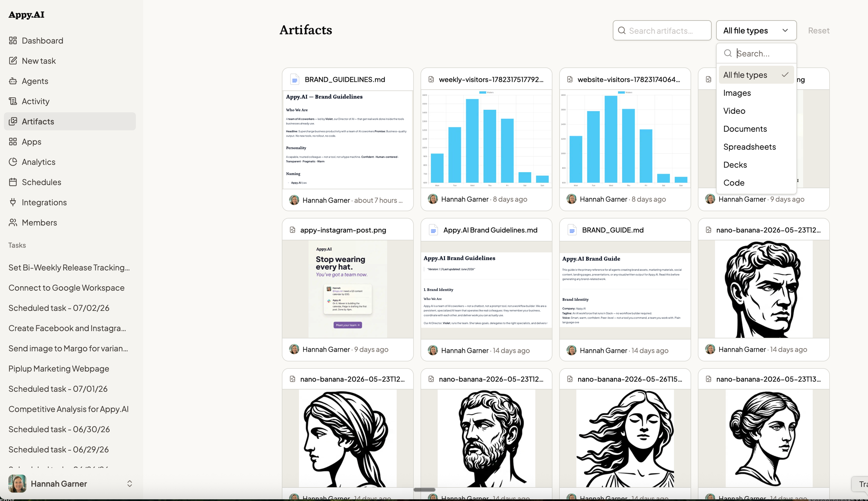Open task Competitive Analysis for Appy.AI
868x501 pixels.
click(x=69, y=409)
